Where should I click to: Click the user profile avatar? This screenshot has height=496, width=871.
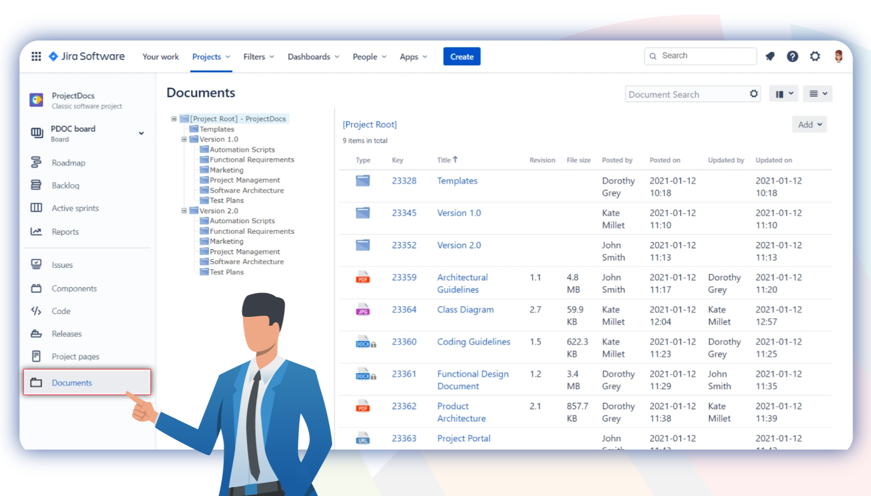(838, 57)
